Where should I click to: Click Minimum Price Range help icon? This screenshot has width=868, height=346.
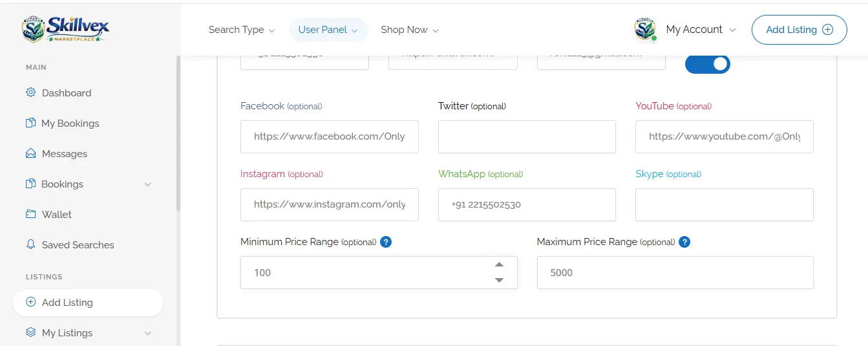point(386,242)
